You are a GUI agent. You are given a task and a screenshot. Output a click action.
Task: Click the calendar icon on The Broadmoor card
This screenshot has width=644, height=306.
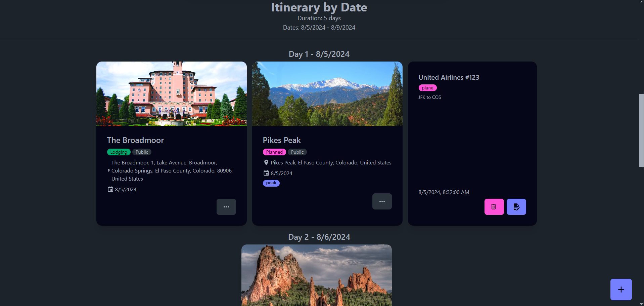pos(110,189)
